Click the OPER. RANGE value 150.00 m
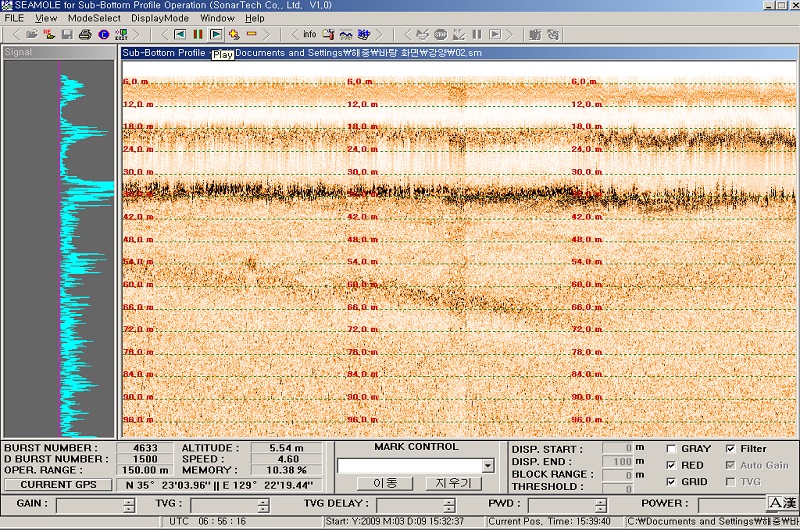Viewport: 800px width, 530px height. point(145,470)
